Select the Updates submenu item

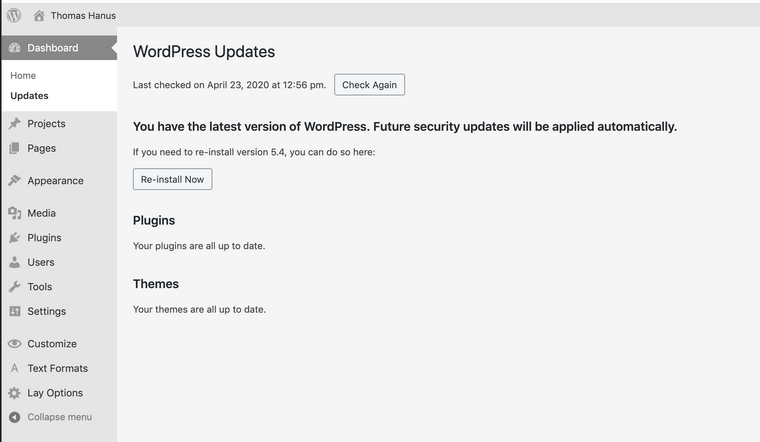tap(29, 96)
